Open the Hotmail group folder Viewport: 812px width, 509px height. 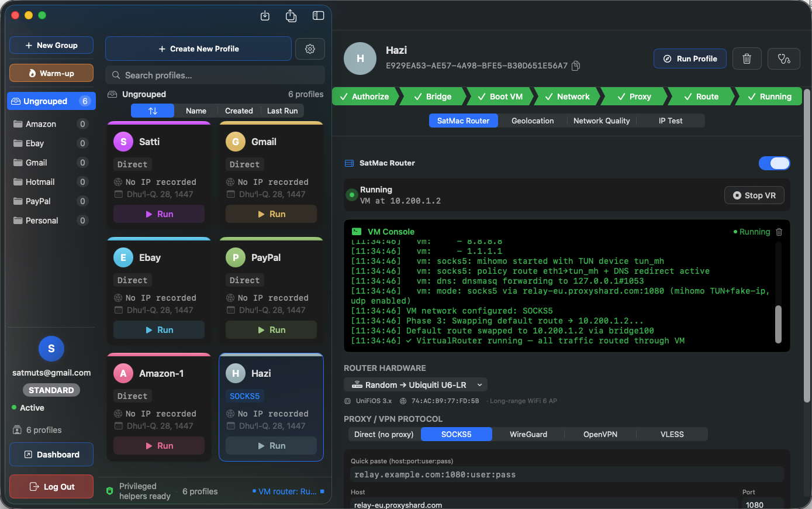point(51,182)
